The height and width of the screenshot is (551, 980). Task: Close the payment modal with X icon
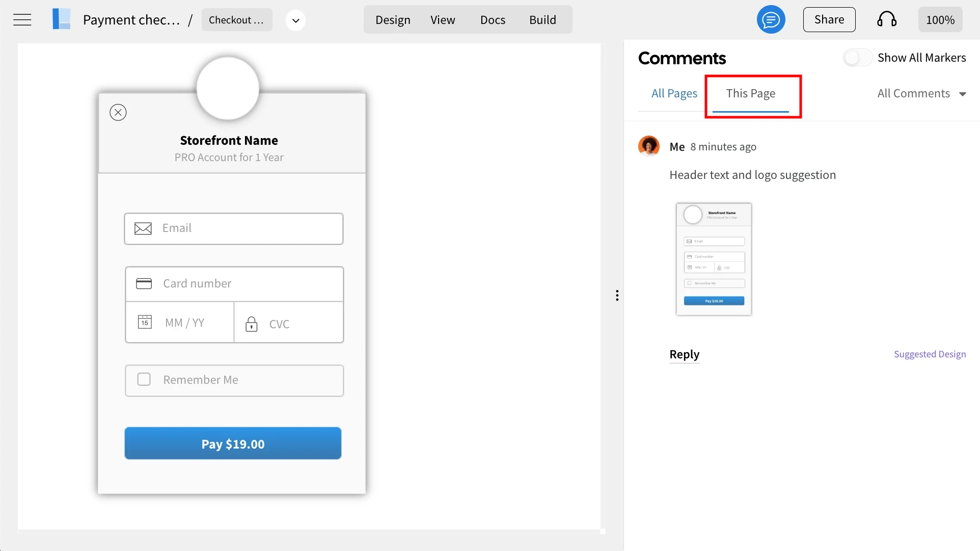click(118, 112)
